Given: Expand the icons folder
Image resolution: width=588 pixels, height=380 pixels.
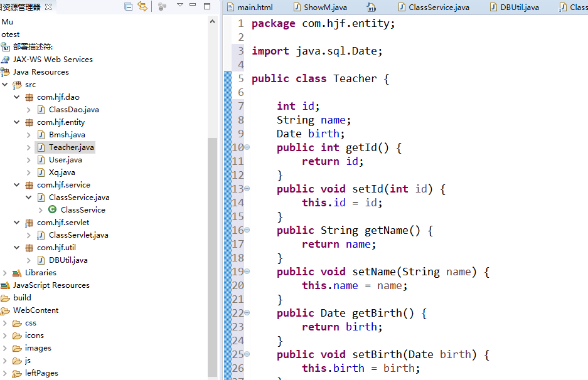Looking at the screenshot, I should click(x=5, y=335).
